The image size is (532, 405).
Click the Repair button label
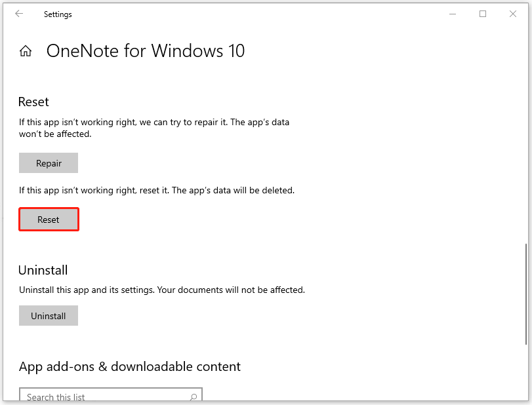pos(48,163)
